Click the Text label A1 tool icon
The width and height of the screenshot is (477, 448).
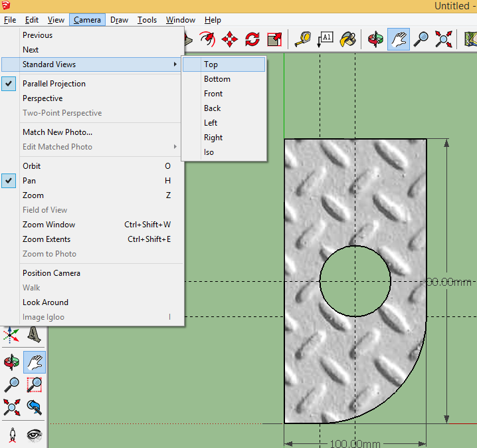(326, 39)
